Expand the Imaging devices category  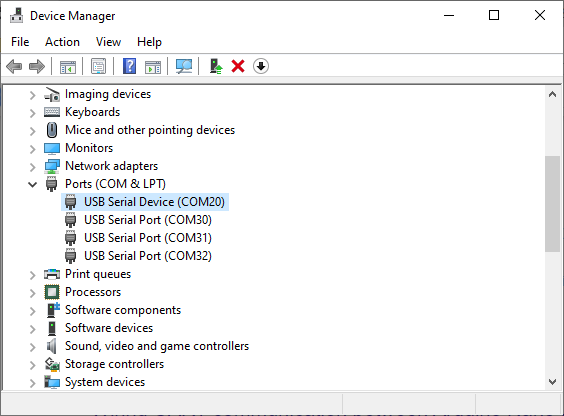(32, 95)
